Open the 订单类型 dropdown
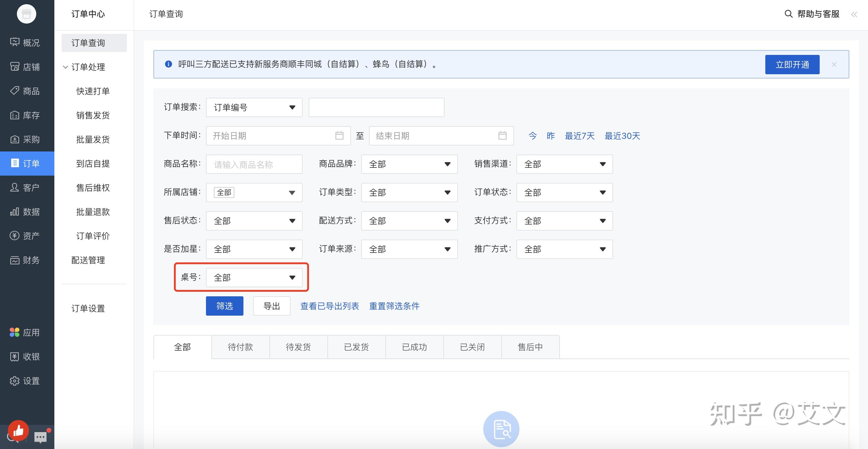This screenshot has width=868, height=449. point(410,192)
